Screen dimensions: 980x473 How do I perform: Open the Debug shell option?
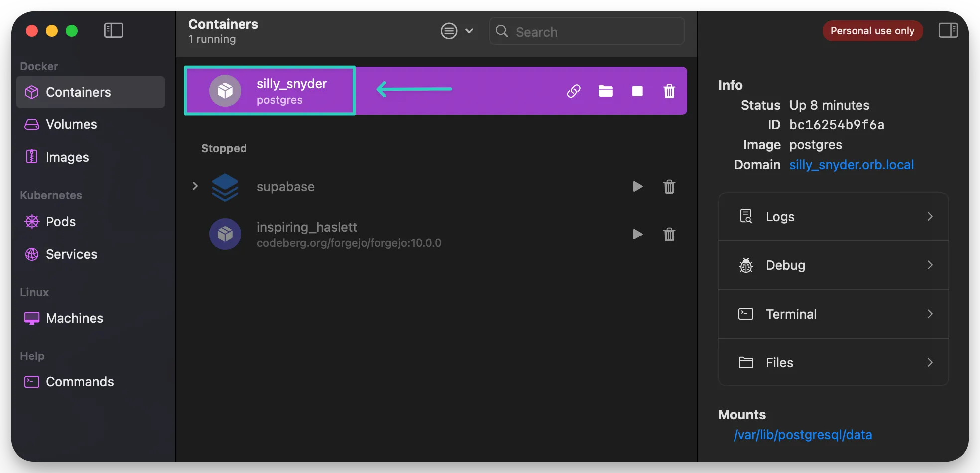[834, 265]
